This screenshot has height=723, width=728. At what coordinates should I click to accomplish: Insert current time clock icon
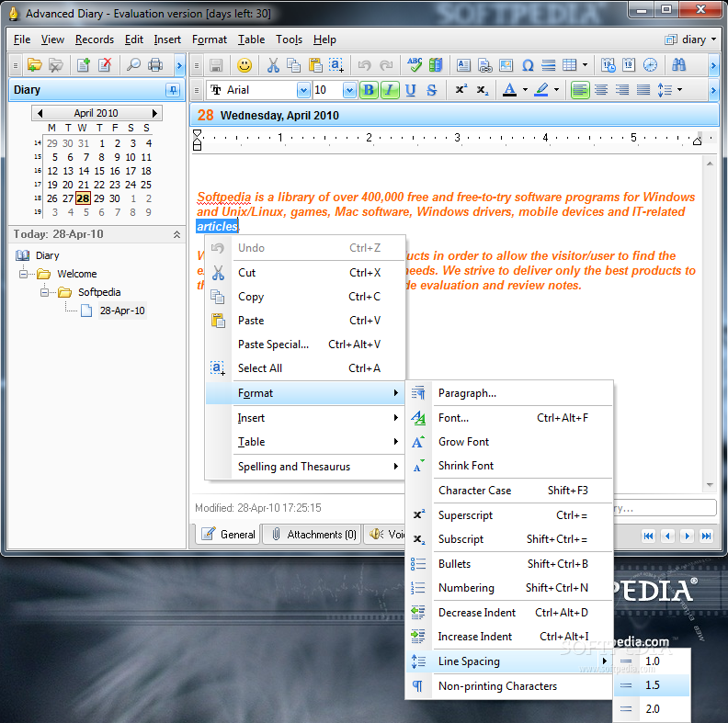pos(650,65)
